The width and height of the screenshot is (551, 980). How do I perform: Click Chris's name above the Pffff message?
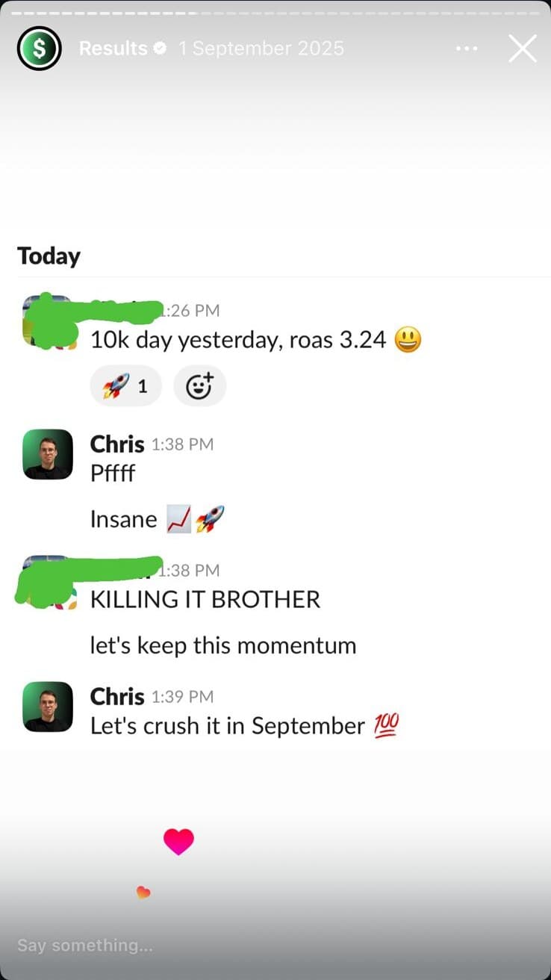pos(116,444)
